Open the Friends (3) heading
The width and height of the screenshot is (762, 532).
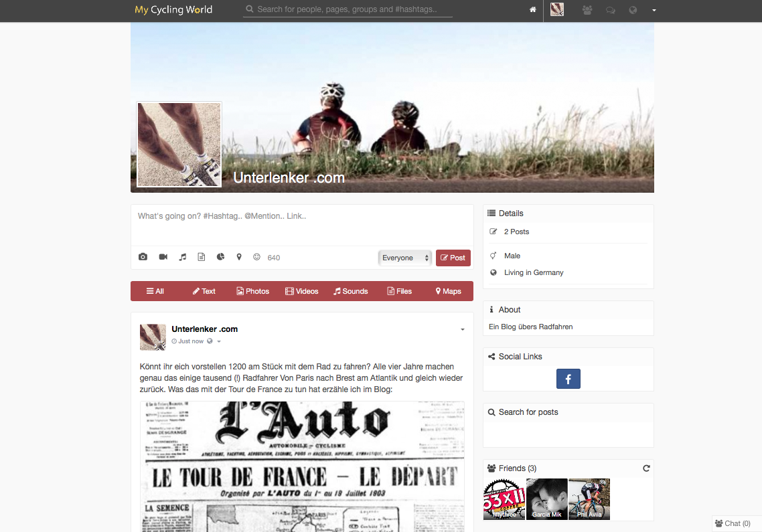518,468
